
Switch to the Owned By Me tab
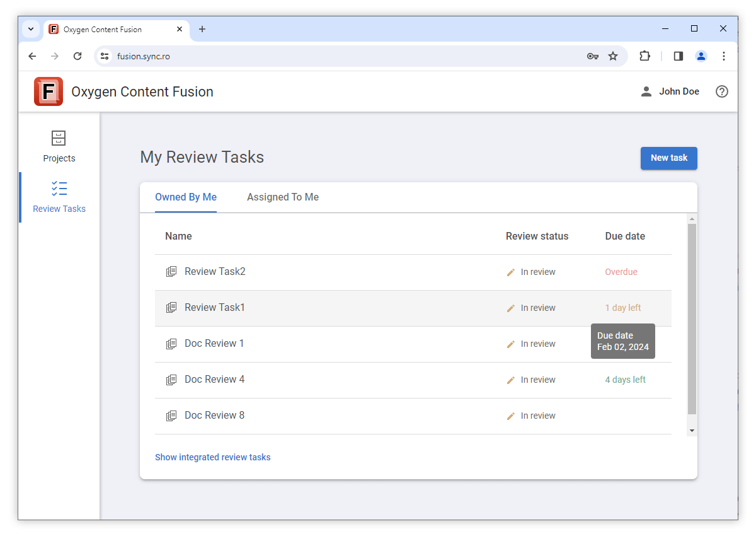186,197
